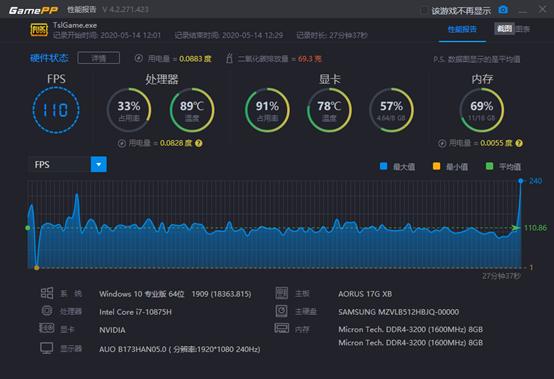Click the green average dot at chart start
The height and width of the screenshot is (379, 554).
pyautogui.click(x=28, y=228)
